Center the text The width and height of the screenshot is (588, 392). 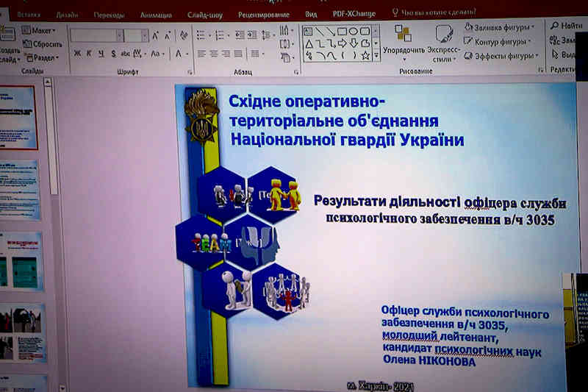214,54
